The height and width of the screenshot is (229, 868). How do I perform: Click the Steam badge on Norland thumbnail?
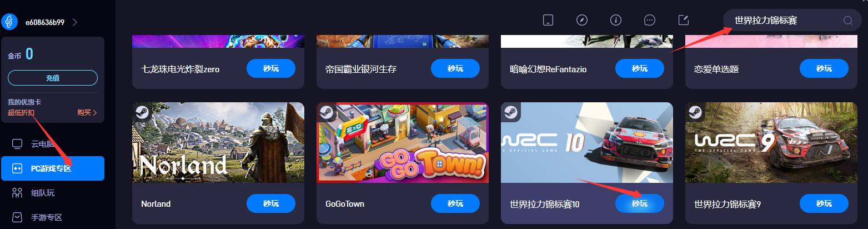click(141, 111)
